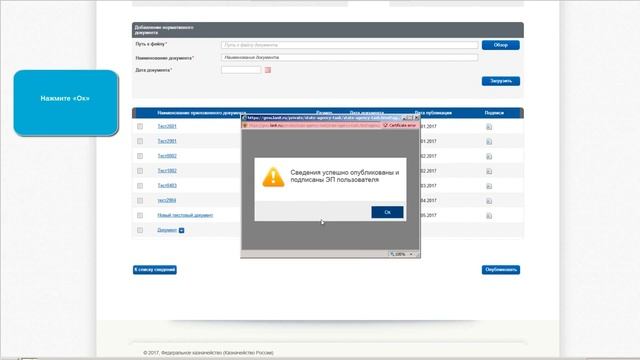View signature icon for Тест1002 row
Screen dimensions: 640x360
click(x=489, y=171)
